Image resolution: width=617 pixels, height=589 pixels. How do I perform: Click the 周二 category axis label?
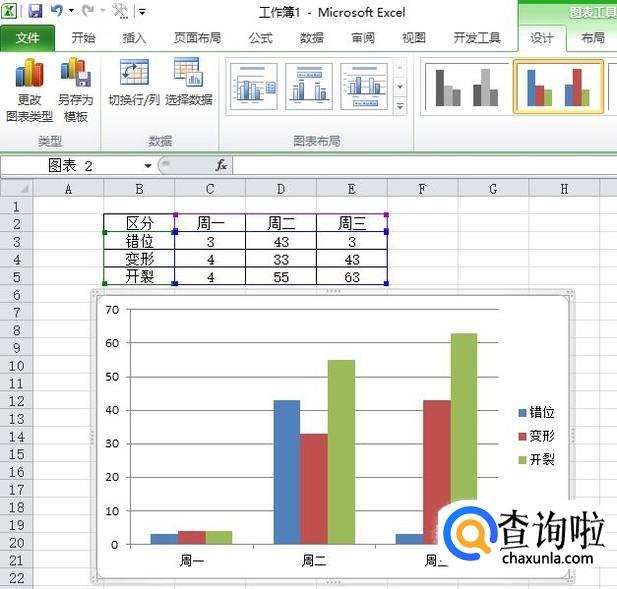coord(314,560)
